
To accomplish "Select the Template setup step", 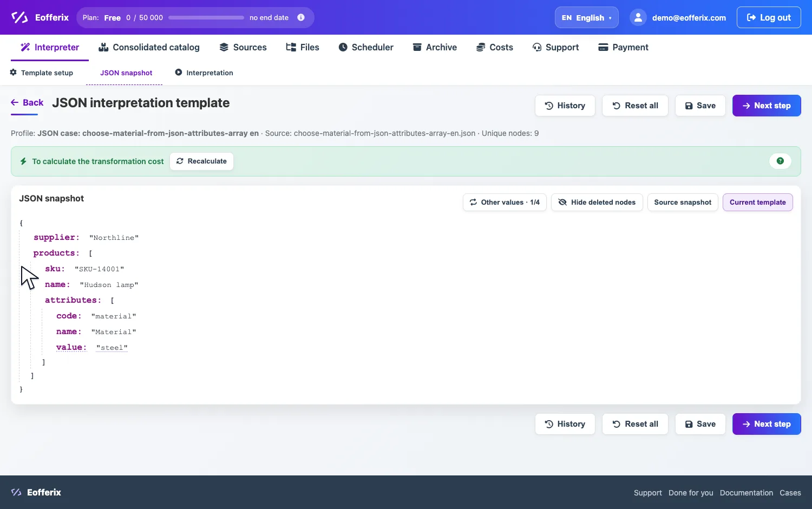I will coord(42,73).
